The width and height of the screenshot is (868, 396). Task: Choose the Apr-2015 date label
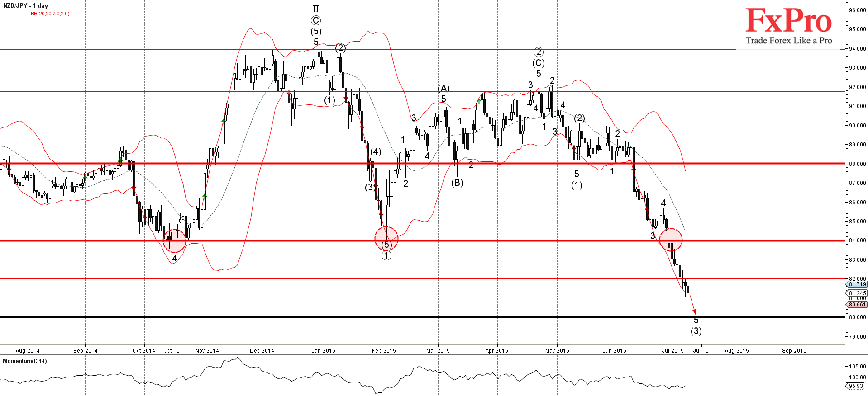[x=497, y=351]
